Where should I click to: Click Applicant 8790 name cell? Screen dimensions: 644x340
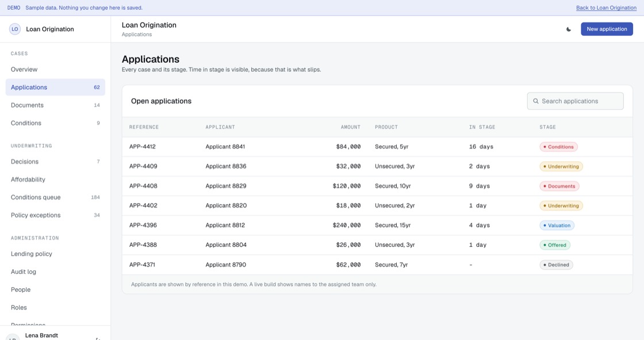(x=225, y=265)
